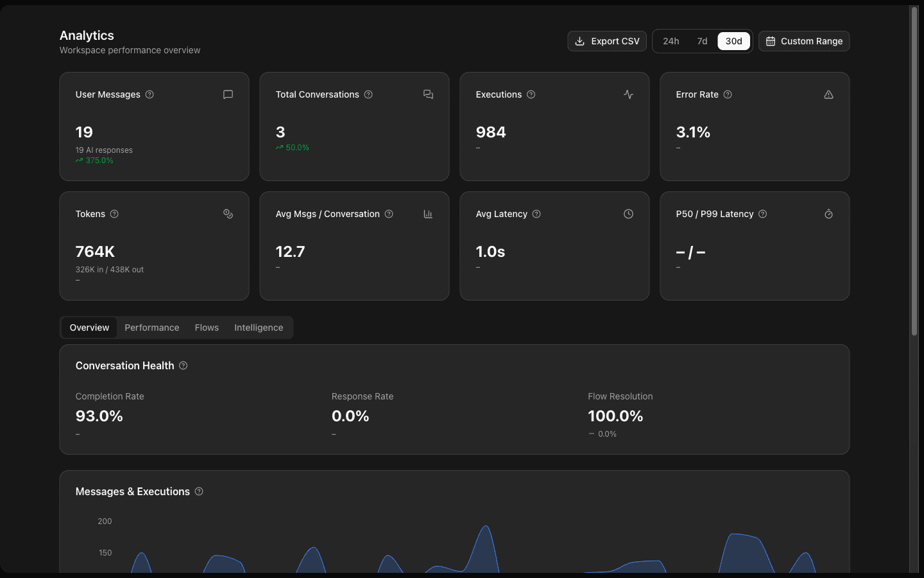Click the help icon beside Messages & Executions
The image size is (924, 578).
click(199, 491)
